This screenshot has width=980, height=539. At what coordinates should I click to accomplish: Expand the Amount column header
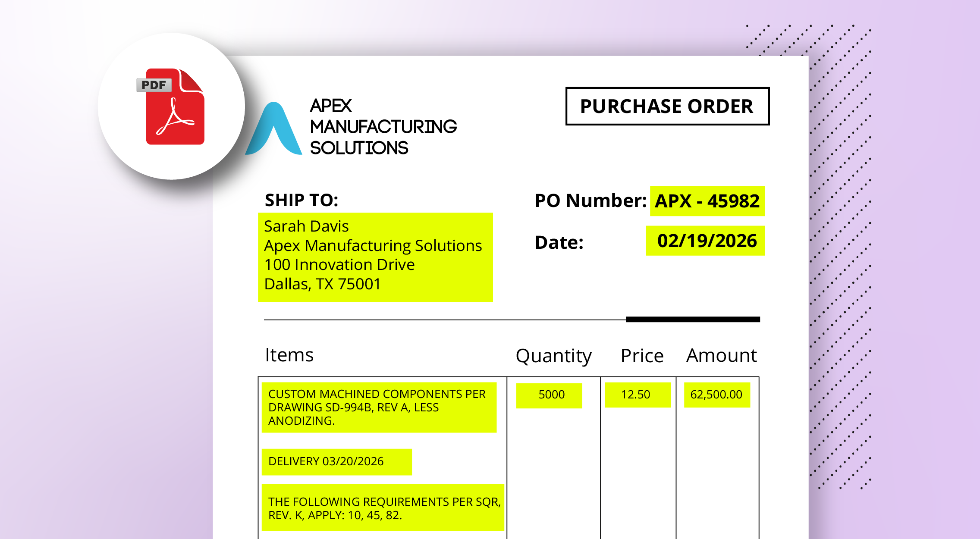tap(721, 355)
